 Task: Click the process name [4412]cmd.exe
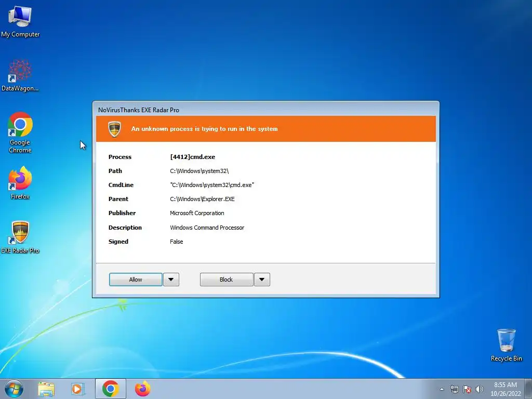(192, 157)
